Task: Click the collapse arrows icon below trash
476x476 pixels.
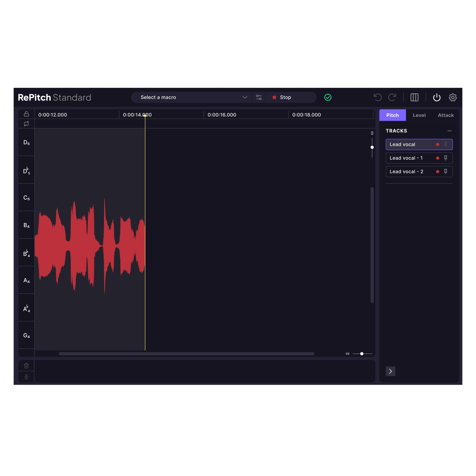Action: pos(26,377)
